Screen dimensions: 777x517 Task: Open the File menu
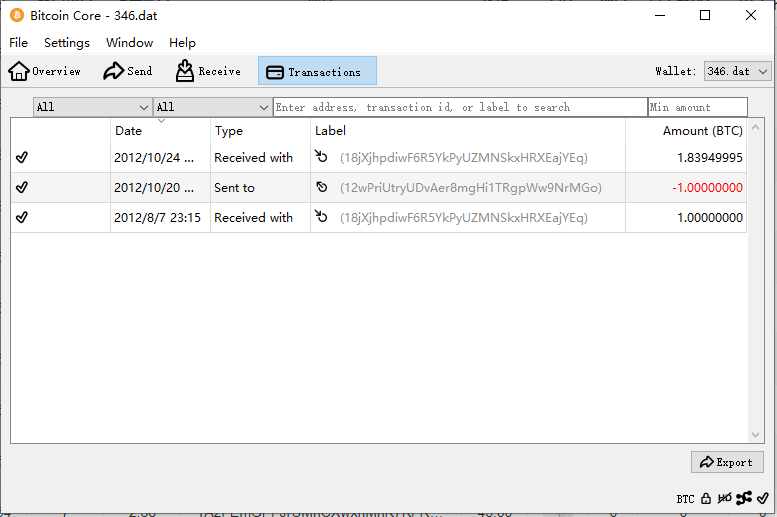pos(19,43)
